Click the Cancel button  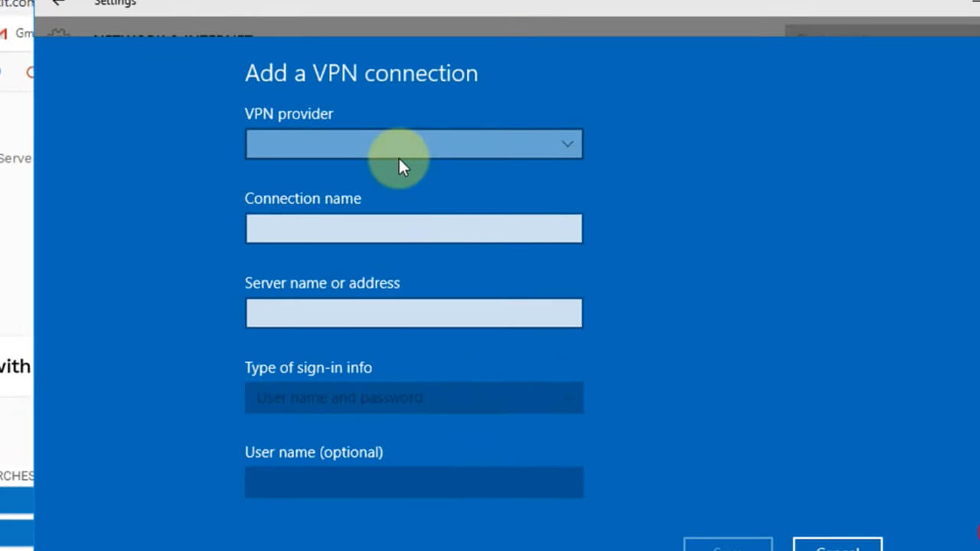838,545
